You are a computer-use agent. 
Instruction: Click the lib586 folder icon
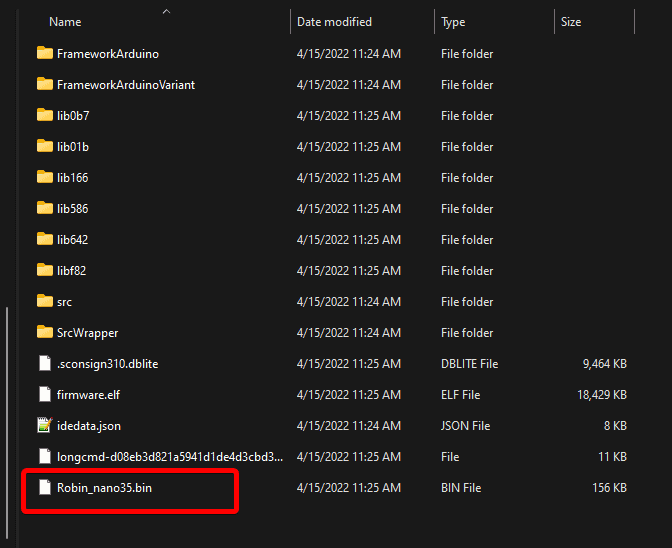[45, 208]
